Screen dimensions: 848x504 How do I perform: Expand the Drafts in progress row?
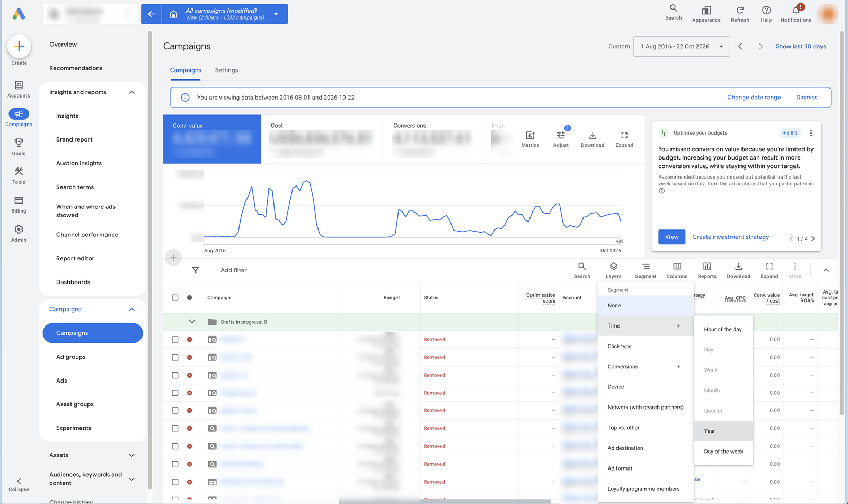(192, 322)
